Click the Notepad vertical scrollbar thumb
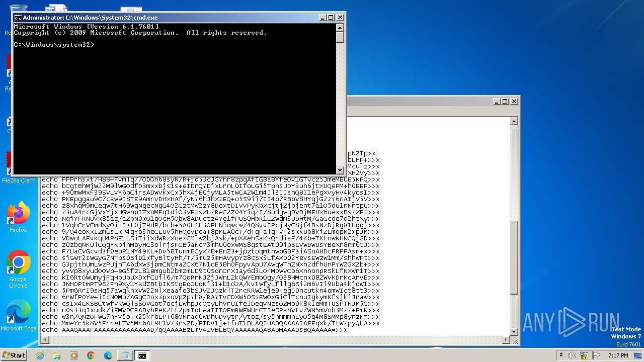This screenshot has width=644, height=362. coord(514,258)
